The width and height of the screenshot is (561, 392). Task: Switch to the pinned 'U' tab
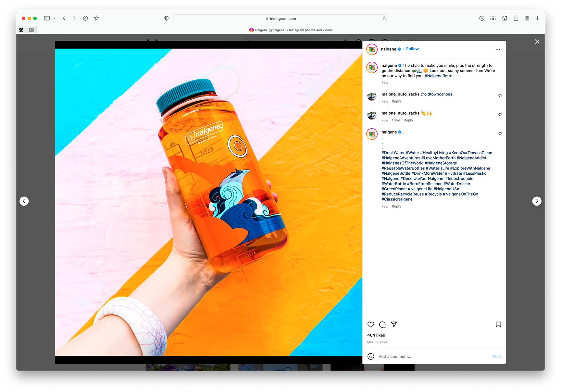(31, 30)
